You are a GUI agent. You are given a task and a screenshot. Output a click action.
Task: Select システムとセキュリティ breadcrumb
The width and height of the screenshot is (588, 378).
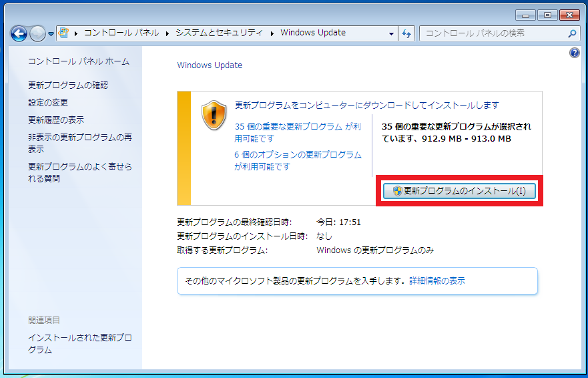tap(220, 33)
